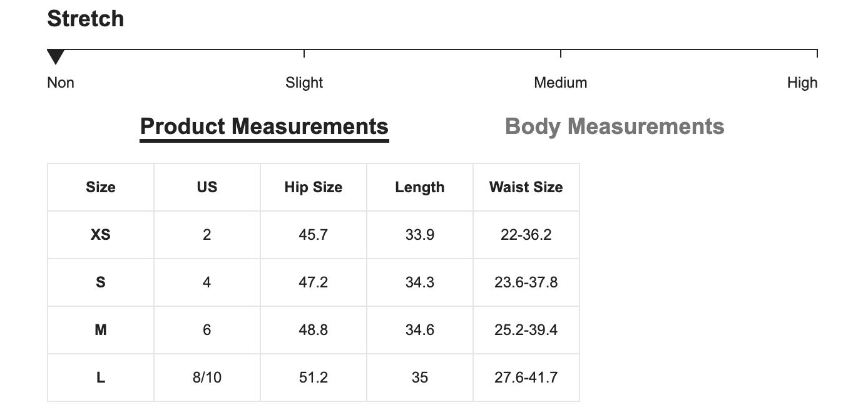Image resolution: width=868 pixels, height=412 pixels.
Task: Click the Stretch indicator triangle at Non
Action: click(56, 57)
